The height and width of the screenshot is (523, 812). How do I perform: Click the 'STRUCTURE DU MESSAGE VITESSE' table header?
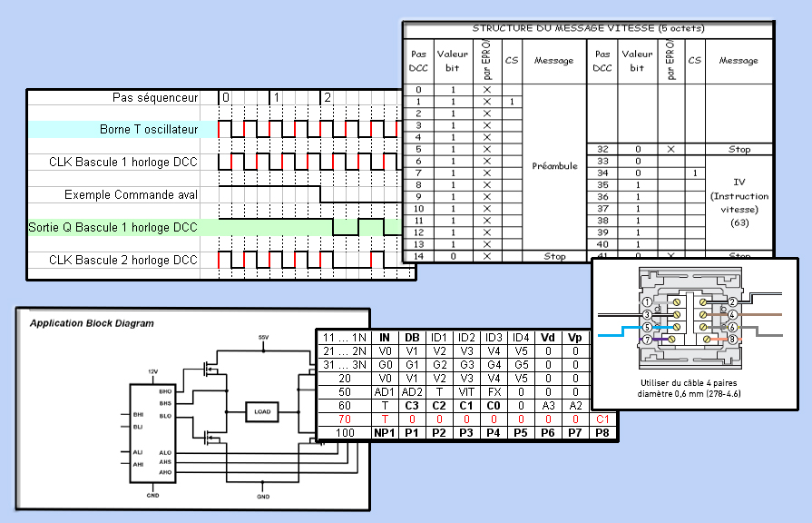[588, 28]
